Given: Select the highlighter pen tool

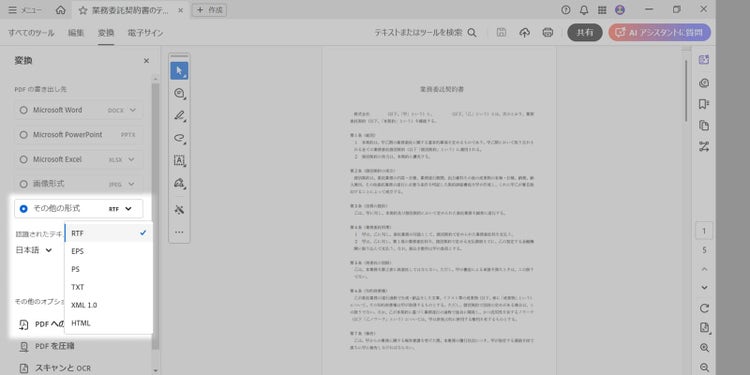Looking at the screenshot, I should tap(179, 116).
